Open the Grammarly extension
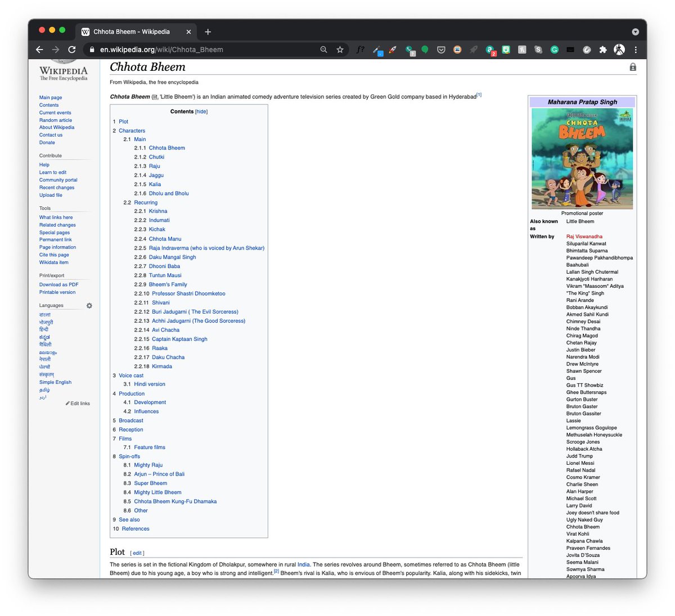675x616 pixels. coord(555,49)
